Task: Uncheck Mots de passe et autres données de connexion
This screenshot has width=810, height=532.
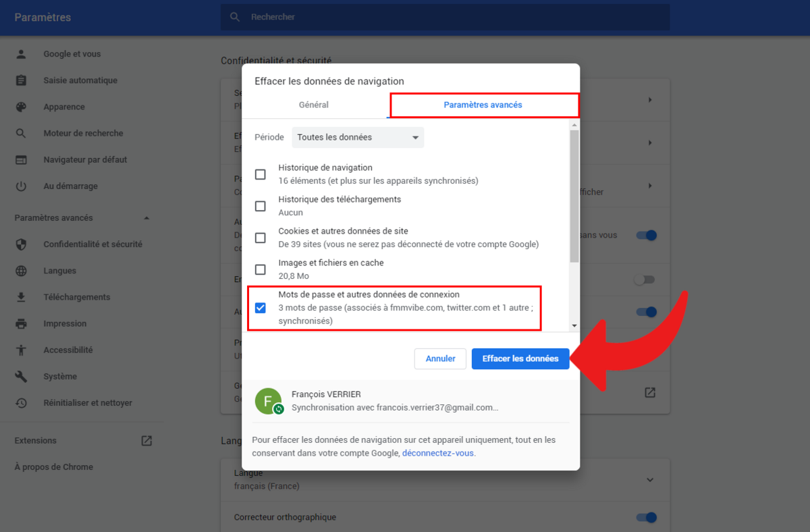Action: (261, 308)
